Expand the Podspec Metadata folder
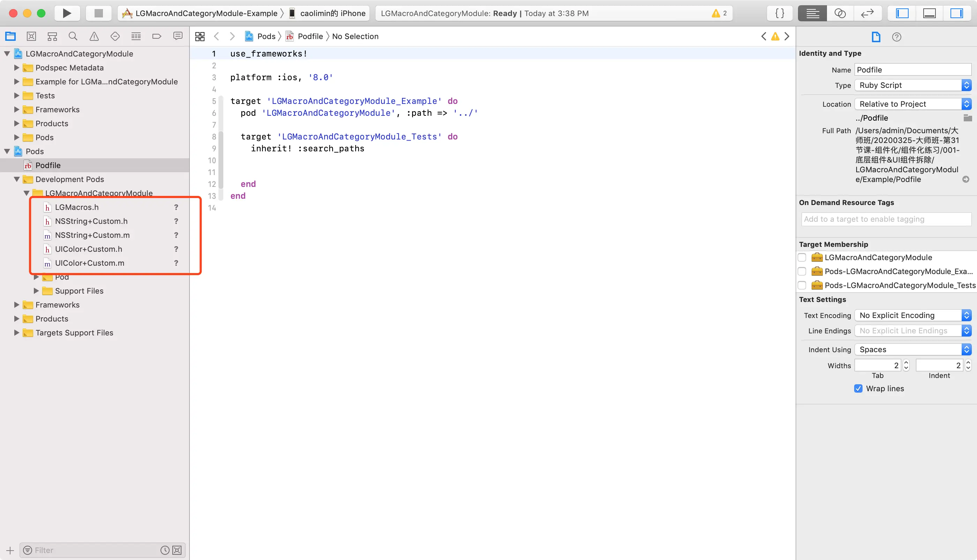The image size is (977, 560). pyautogui.click(x=16, y=68)
